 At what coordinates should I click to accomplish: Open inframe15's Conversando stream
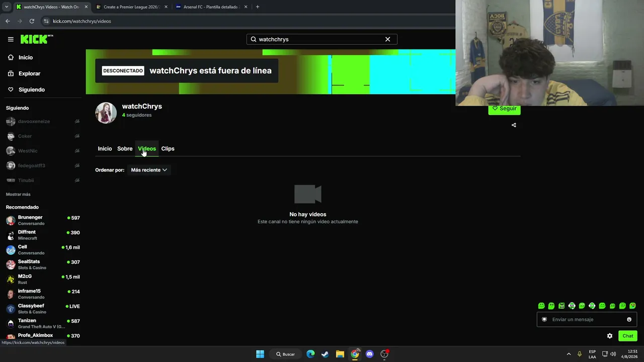[42, 294]
